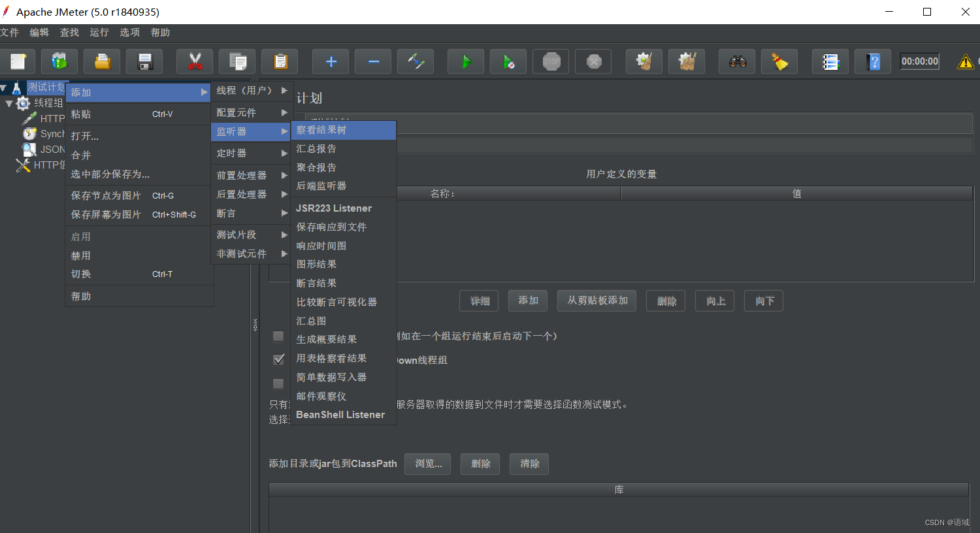Click the 库 table header
The height and width of the screenshot is (533, 980).
click(619, 489)
